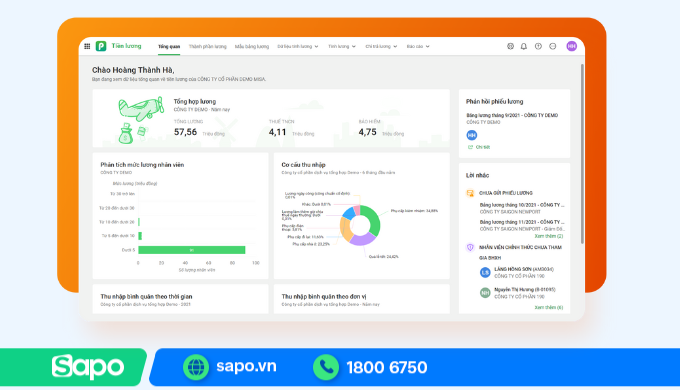This screenshot has height=390, width=680.
Task: Click the 1800 6750 hotline number
Action: pyautogui.click(x=387, y=367)
